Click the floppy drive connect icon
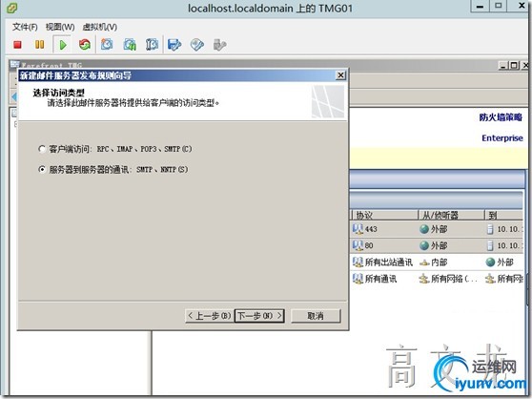This screenshot has width=532, height=399. (174, 45)
